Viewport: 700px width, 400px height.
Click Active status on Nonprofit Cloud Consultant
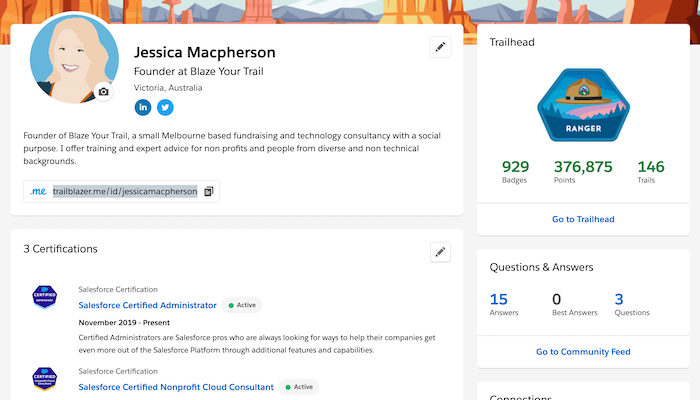pos(299,387)
